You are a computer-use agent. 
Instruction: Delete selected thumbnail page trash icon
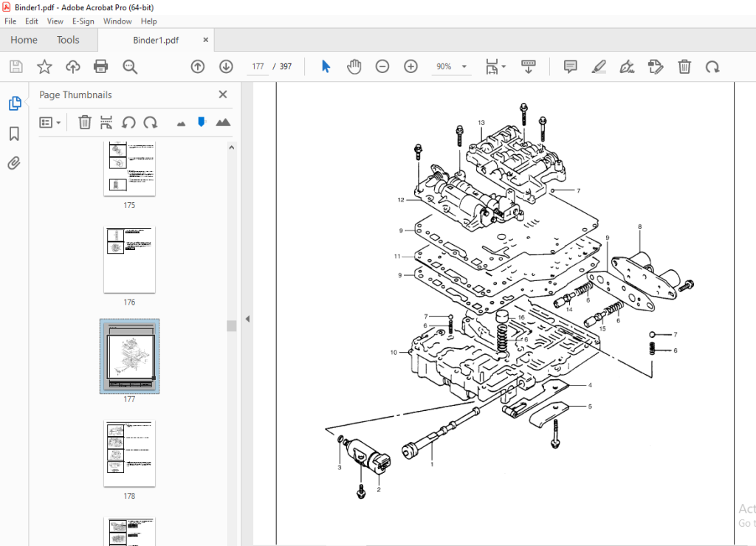(85, 122)
